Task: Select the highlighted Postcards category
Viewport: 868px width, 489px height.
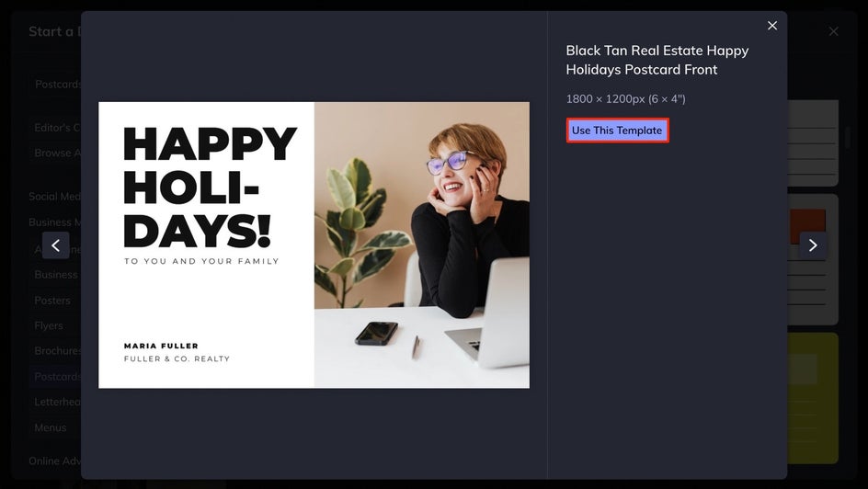Action: 57,377
